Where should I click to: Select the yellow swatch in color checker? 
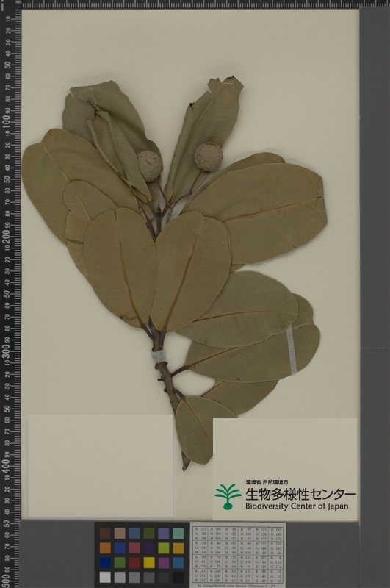click(x=149, y=562)
